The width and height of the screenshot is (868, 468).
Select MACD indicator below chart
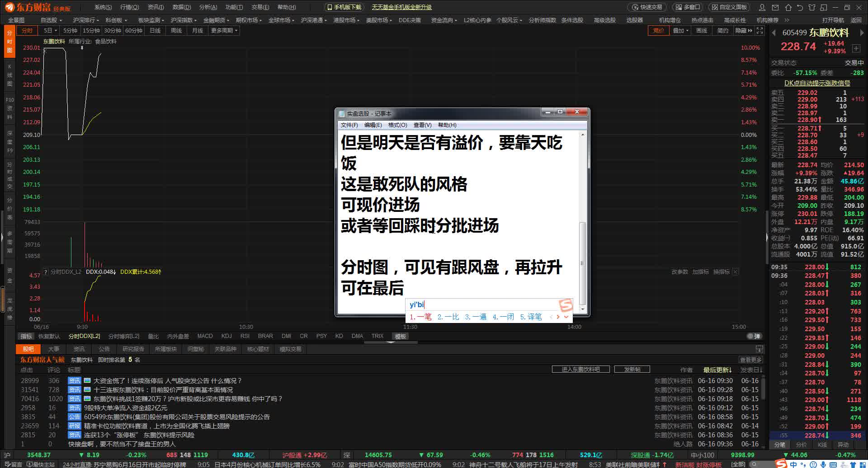pyautogui.click(x=205, y=336)
